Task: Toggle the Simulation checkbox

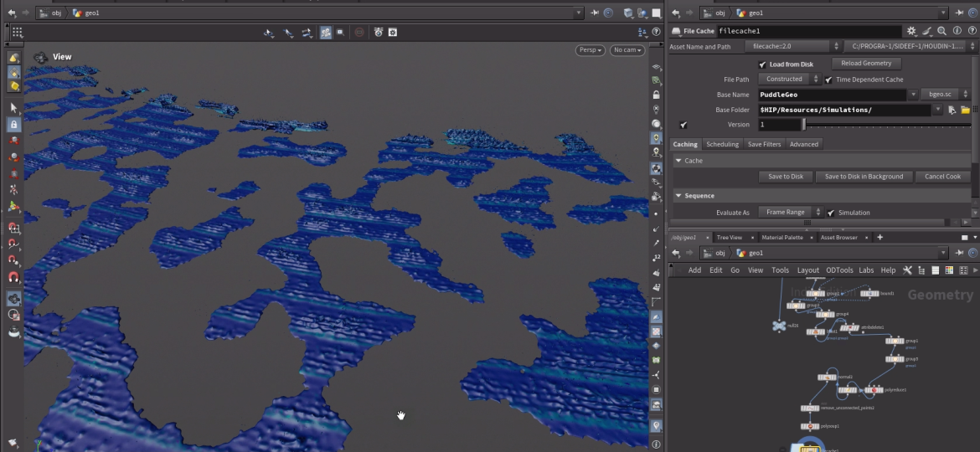Action: coord(831,213)
